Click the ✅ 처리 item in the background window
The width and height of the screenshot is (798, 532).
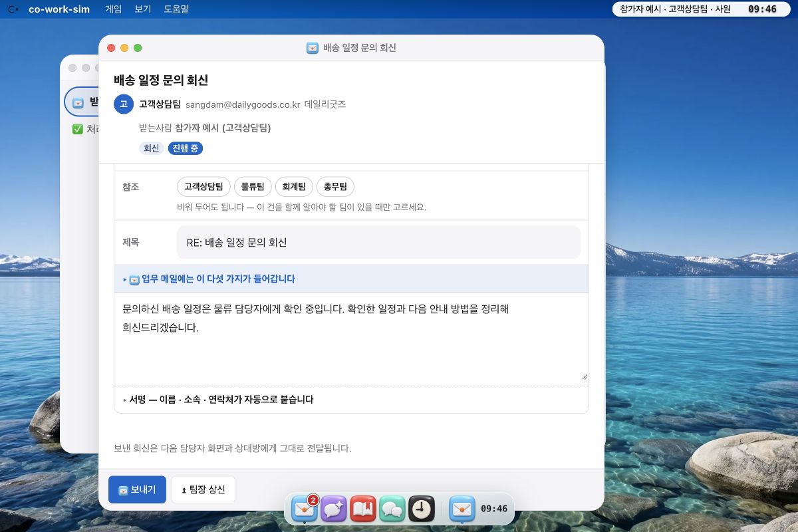coord(86,130)
